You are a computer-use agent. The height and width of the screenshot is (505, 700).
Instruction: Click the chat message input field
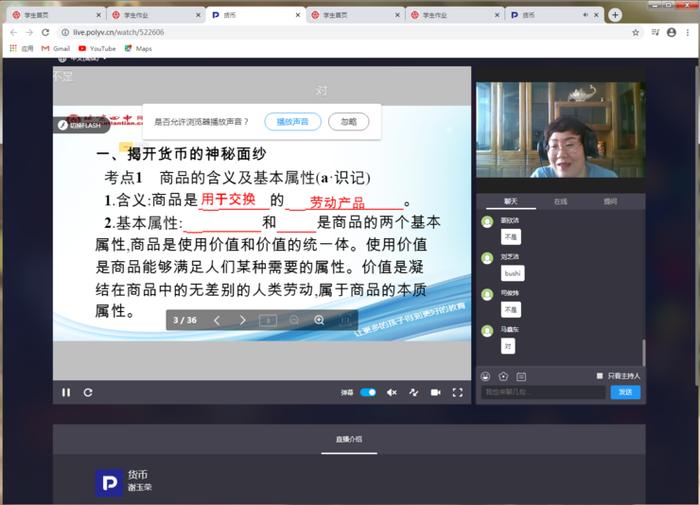pyautogui.click(x=543, y=392)
